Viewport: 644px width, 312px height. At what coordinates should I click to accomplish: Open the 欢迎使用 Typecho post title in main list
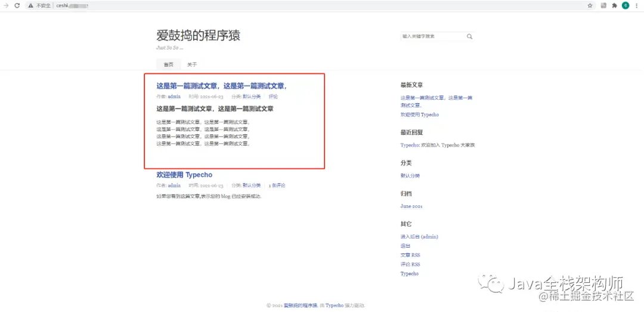[184, 175]
